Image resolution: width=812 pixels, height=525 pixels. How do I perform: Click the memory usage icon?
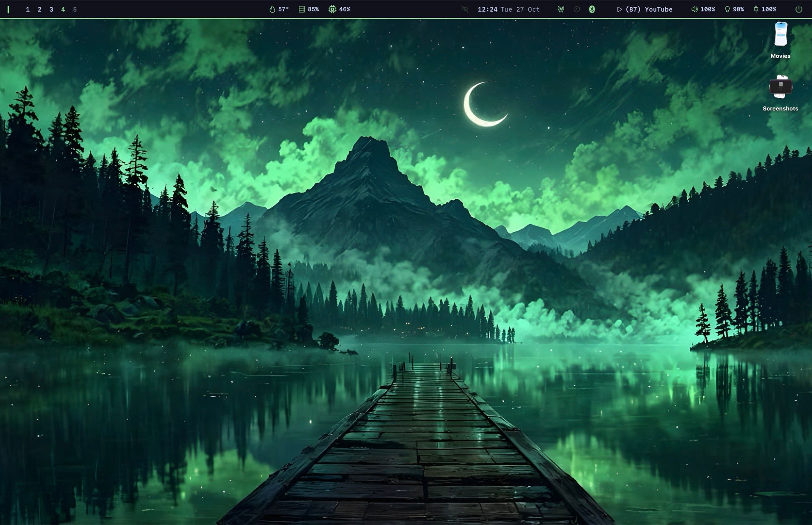click(x=302, y=9)
